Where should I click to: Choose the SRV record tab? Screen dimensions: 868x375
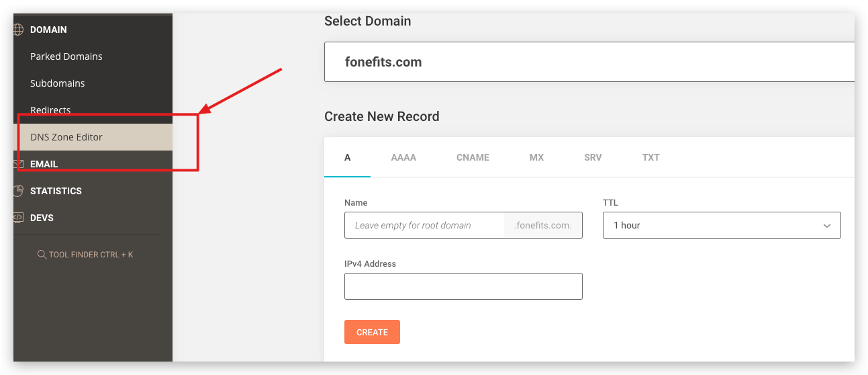coord(593,157)
